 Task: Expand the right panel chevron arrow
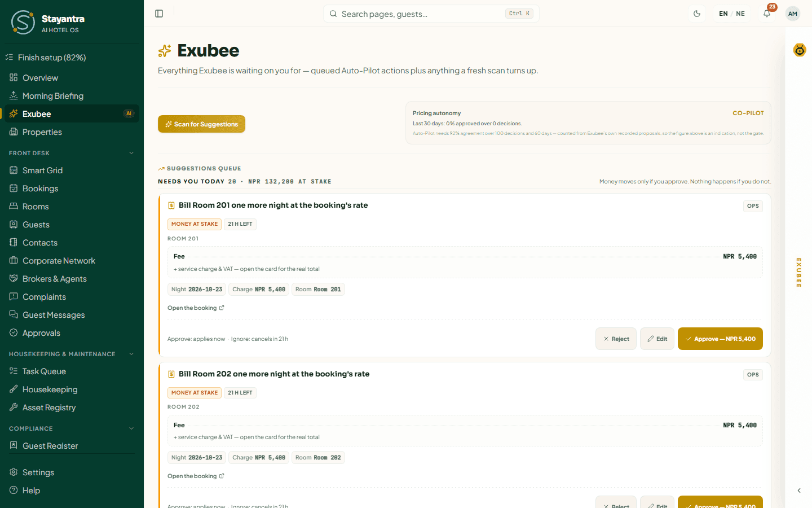coord(799,491)
